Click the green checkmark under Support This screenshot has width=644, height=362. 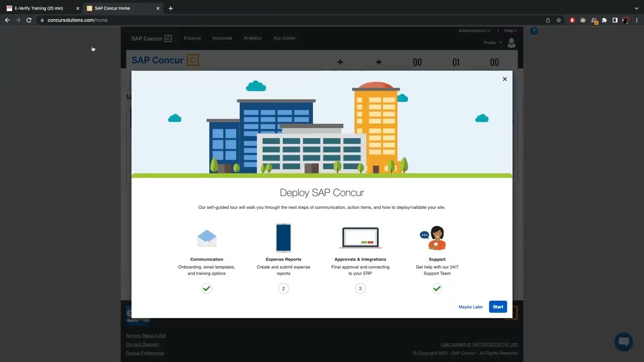point(437,289)
